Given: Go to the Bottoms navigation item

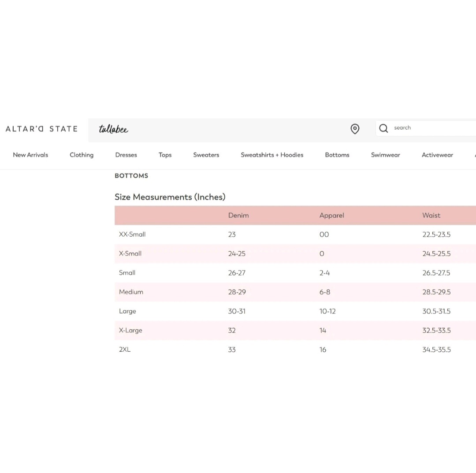Looking at the screenshot, I should (337, 155).
